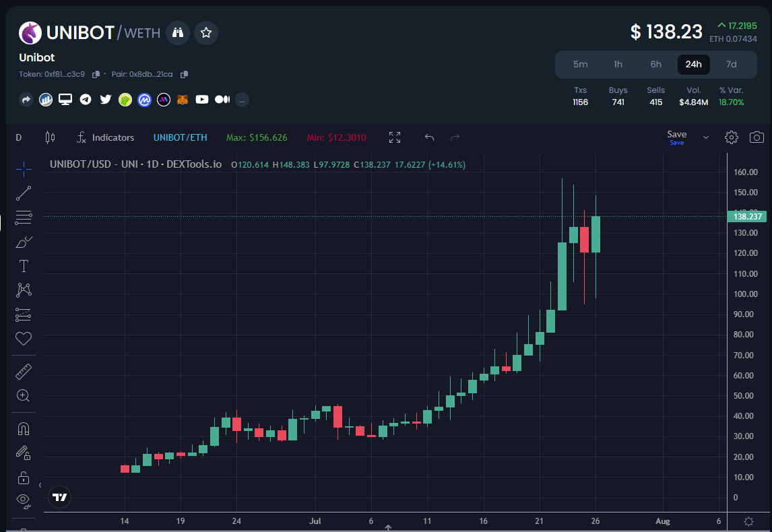The image size is (772, 532).
Task: Open the Indicators menu
Action: click(105, 138)
